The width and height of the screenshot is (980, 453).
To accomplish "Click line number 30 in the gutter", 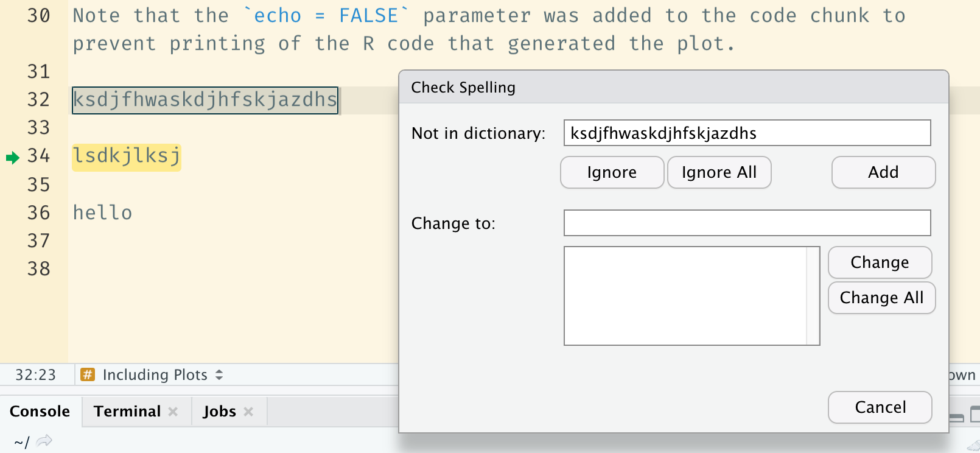I will point(38,16).
